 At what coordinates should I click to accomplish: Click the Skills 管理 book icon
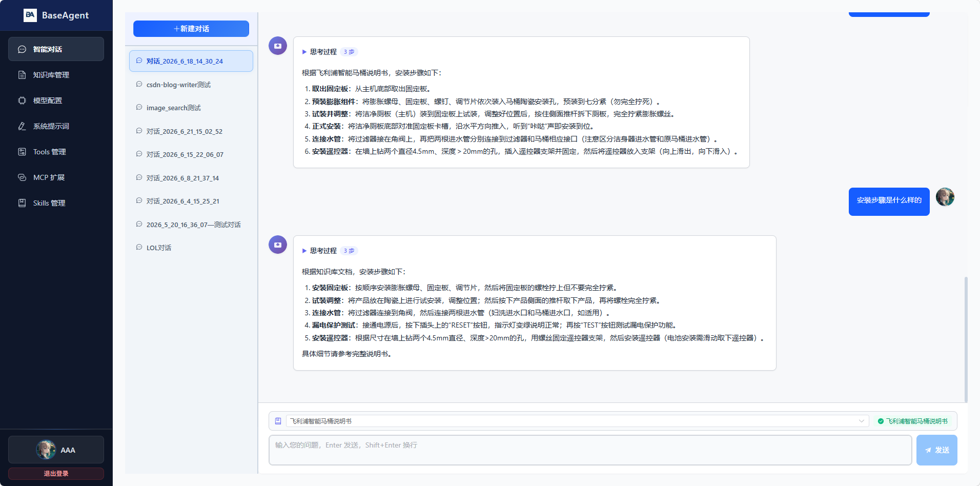(22, 203)
